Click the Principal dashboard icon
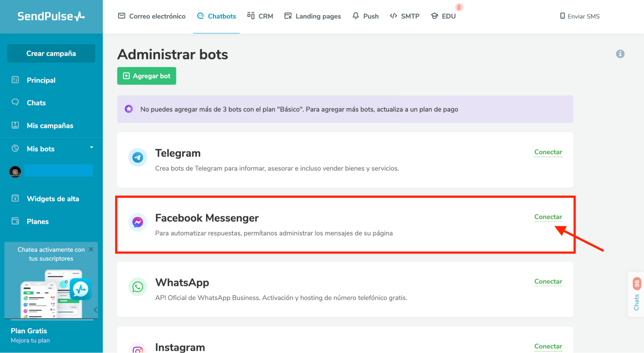This screenshot has height=353, width=644. (15, 80)
